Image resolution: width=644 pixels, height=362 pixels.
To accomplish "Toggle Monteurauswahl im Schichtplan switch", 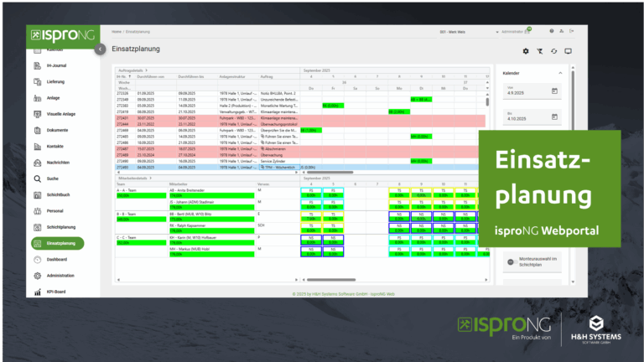I will pyautogui.click(x=511, y=261).
